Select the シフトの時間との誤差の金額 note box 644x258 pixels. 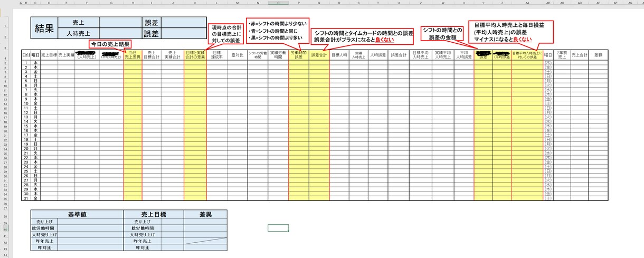click(442, 33)
